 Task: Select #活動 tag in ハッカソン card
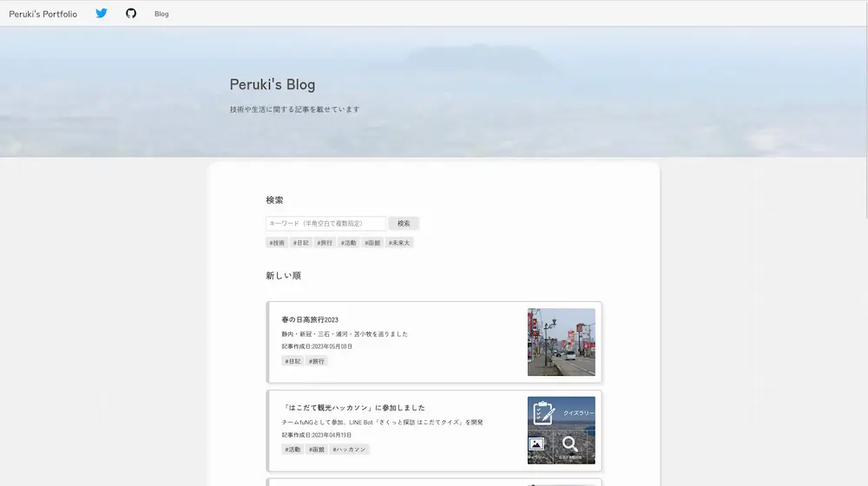click(x=293, y=450)
